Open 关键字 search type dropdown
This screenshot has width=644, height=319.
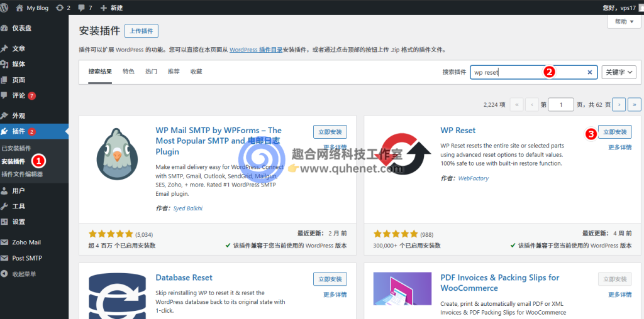619,72
